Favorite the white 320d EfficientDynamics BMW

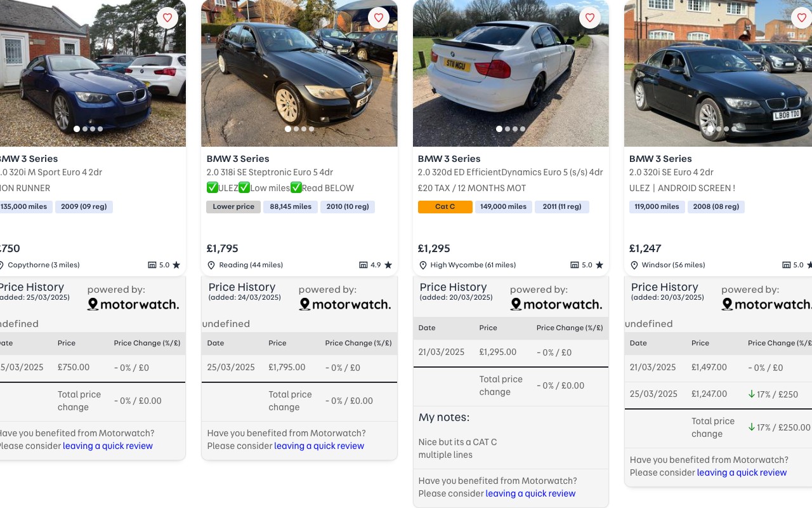(589, 18)
